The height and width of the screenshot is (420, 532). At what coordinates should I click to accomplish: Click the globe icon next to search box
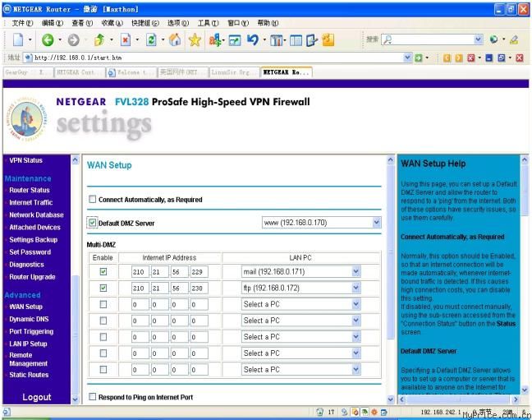point(493,39)
